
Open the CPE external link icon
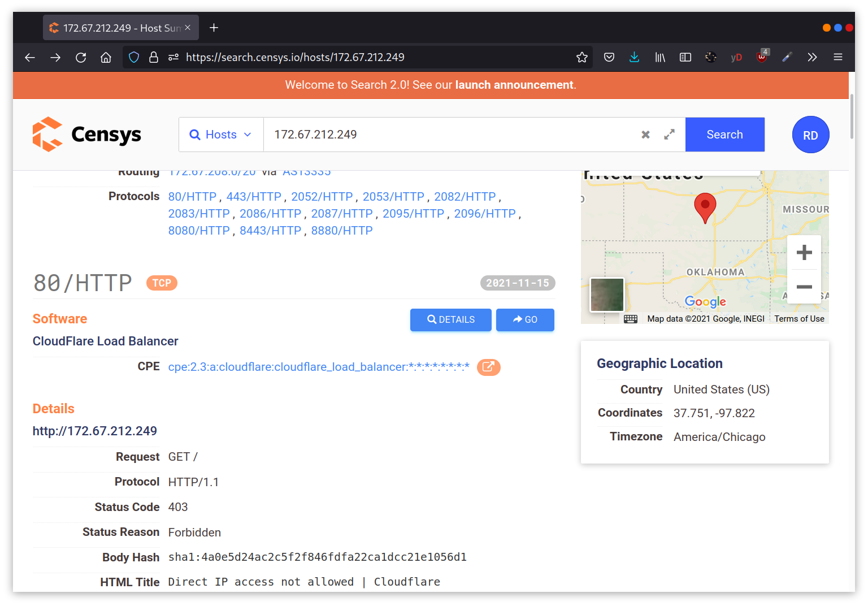489,367
